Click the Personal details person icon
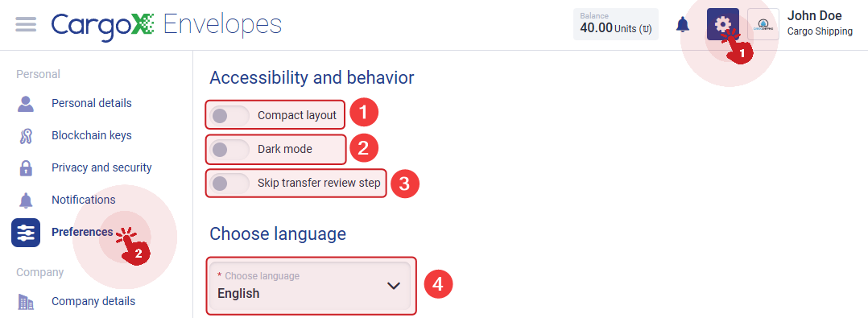This screenshot has width=868, height=318. 26,103
